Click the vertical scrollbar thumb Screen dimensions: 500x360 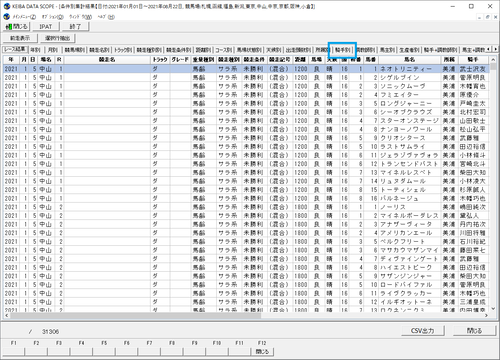click(493, 67)
